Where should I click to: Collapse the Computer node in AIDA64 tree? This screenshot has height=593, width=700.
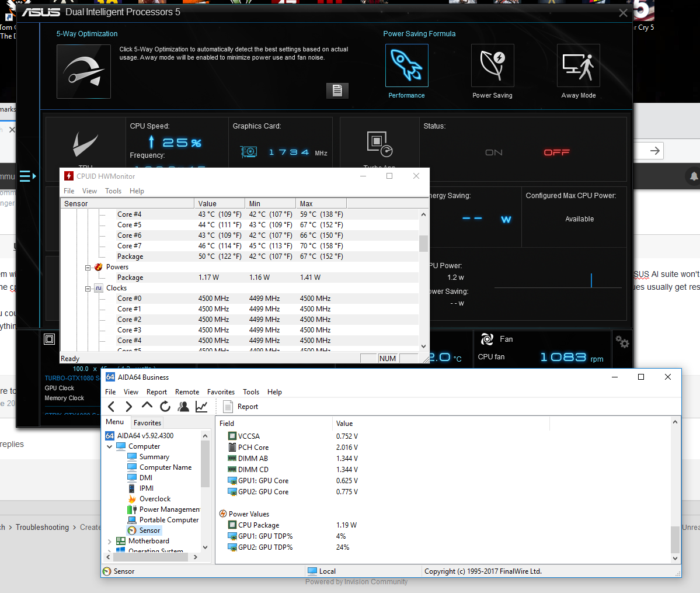pyautogui.click(x=109, y=446)
